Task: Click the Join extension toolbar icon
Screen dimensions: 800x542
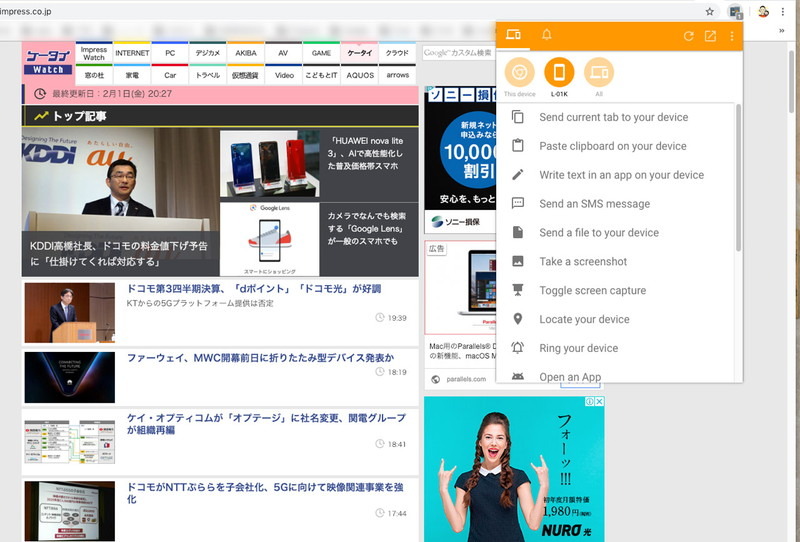Action: click(x=735, y=12)
